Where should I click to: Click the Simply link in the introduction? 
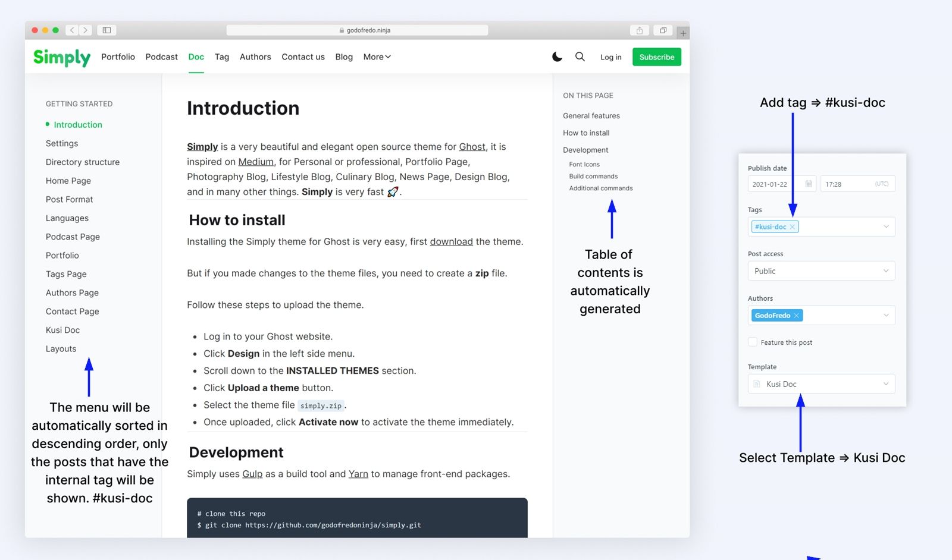tap(202, 147)
